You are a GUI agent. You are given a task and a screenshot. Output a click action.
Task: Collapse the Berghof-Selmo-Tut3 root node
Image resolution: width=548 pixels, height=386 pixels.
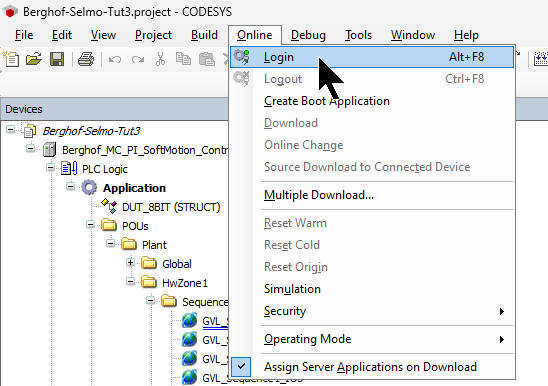[x=10, y=130]
